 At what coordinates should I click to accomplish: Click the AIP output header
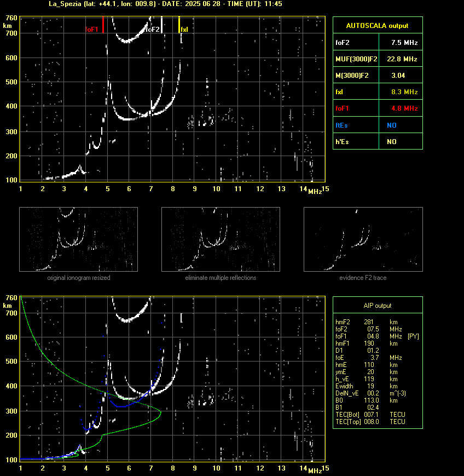click(378, 306)
